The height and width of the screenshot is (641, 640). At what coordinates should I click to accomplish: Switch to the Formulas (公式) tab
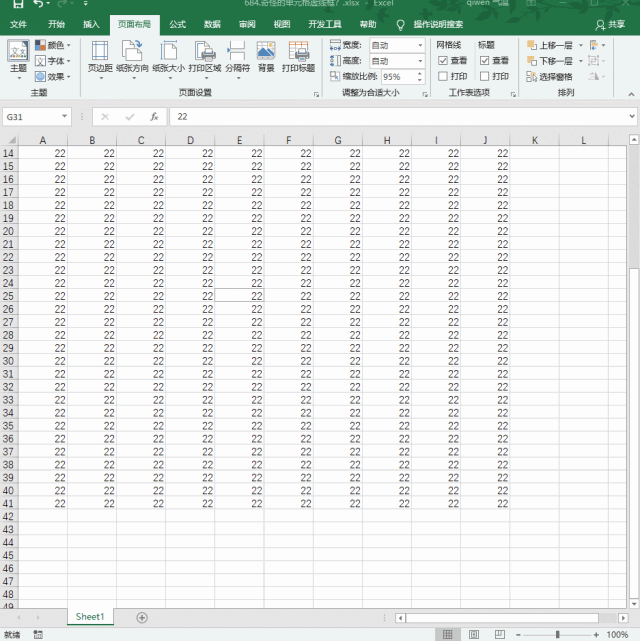[x=177, y=25]
